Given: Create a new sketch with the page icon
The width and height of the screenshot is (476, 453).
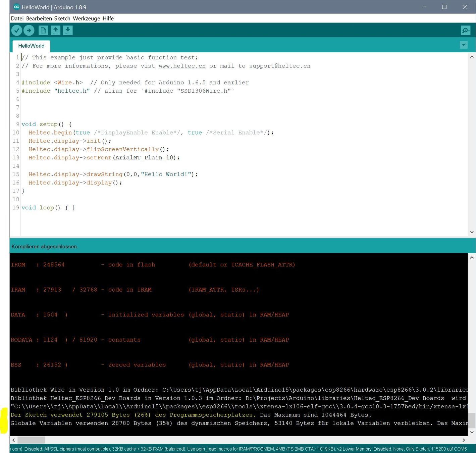Looking at the screenshot, I should click(43, 31).
